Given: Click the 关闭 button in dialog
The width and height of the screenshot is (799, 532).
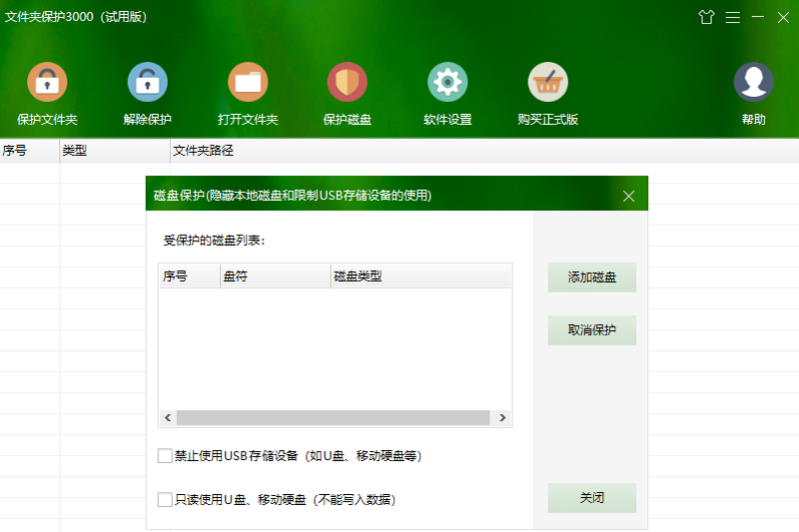Looking at the screenshot, I should pyautogui.click(x=591, y=498).
